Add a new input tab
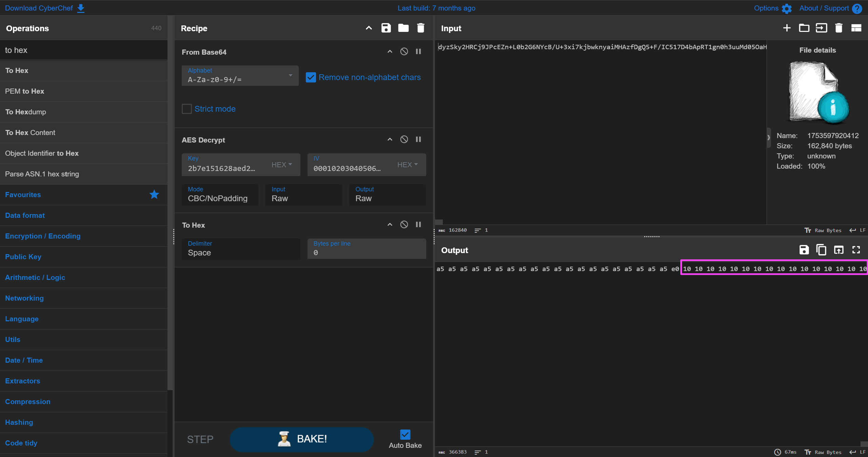The image size is (868, 457). coord(787,28)
